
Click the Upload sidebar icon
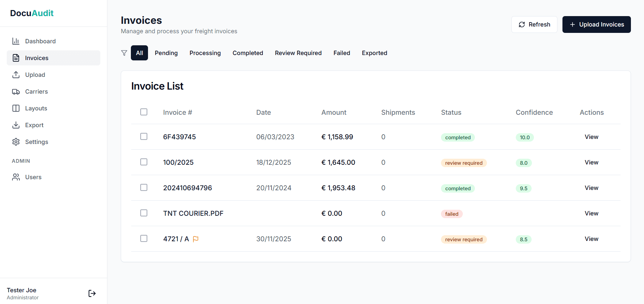16,74
